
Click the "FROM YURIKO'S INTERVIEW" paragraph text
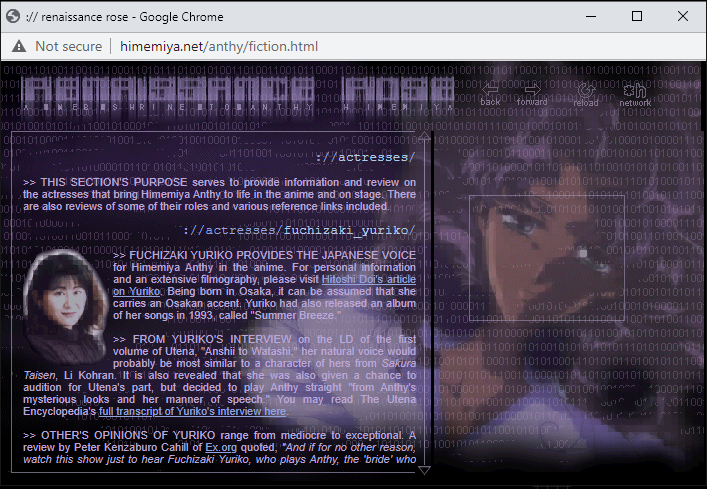[x=219, y=375]
